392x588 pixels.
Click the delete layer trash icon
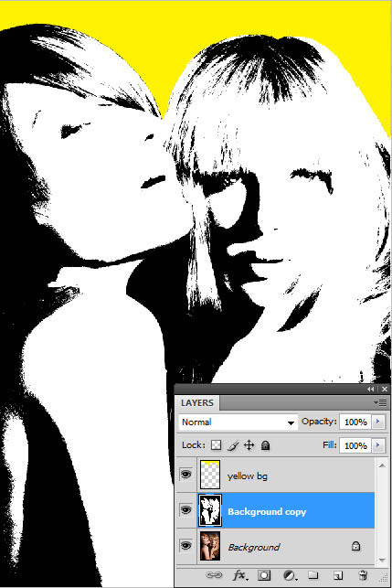click(x=363, y=575)
